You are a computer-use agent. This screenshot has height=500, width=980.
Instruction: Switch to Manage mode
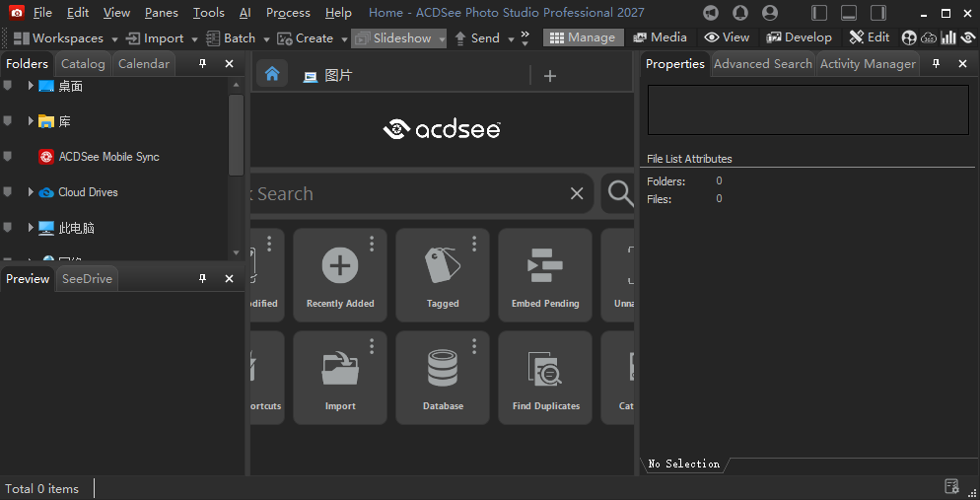tap(583, 37)
